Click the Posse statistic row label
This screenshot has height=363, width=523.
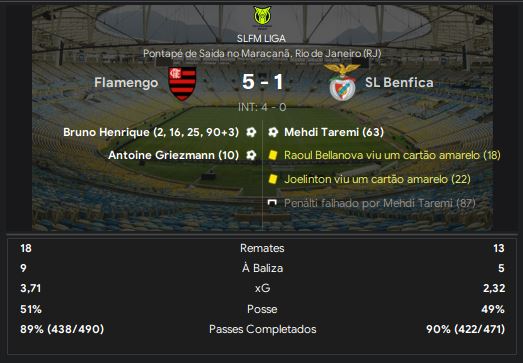click(x=262, y=309)
